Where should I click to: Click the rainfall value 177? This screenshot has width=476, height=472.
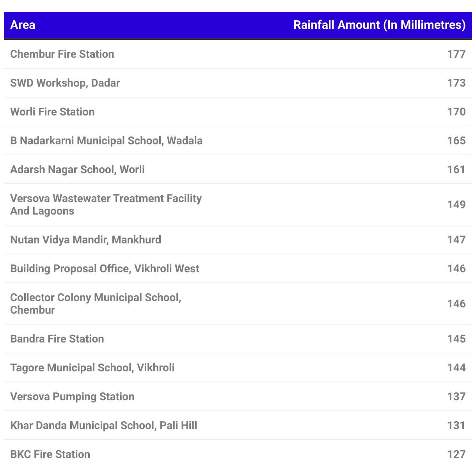pos(456,54)
